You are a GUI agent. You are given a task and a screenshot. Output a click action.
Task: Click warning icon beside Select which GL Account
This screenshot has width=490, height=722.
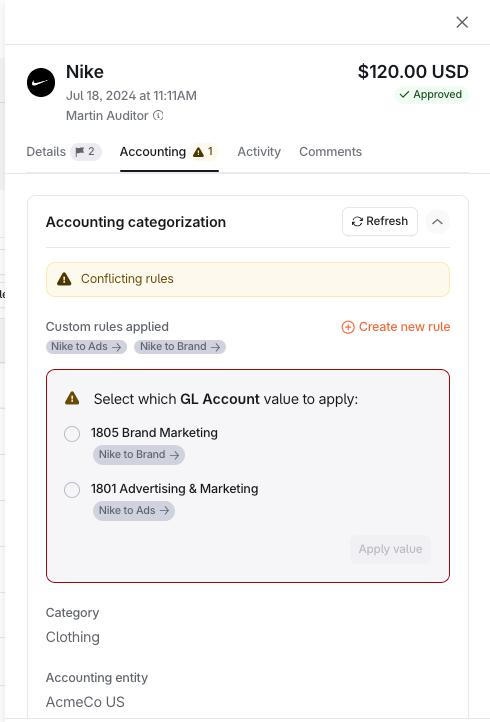(72, 398)
